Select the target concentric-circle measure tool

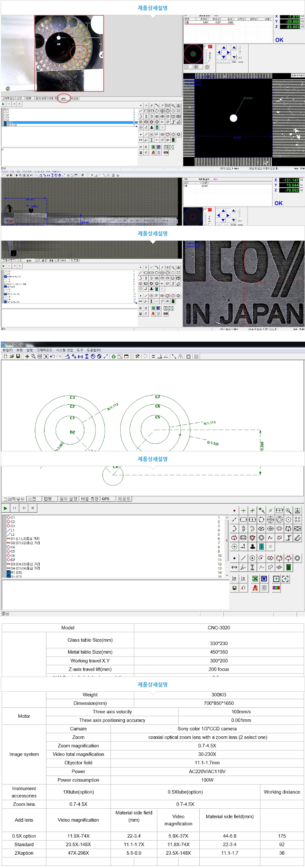[x=270, y=519]
